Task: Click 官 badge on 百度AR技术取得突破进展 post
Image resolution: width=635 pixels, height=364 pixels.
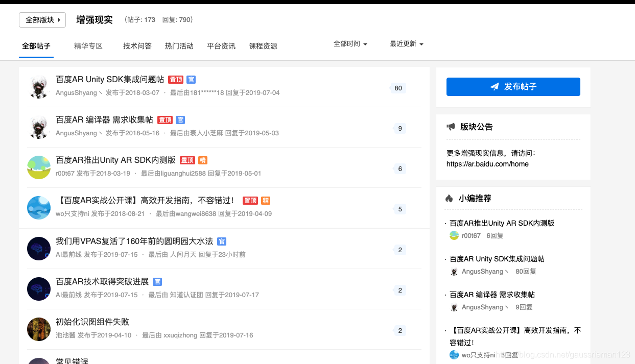Action: pos(157,281)
